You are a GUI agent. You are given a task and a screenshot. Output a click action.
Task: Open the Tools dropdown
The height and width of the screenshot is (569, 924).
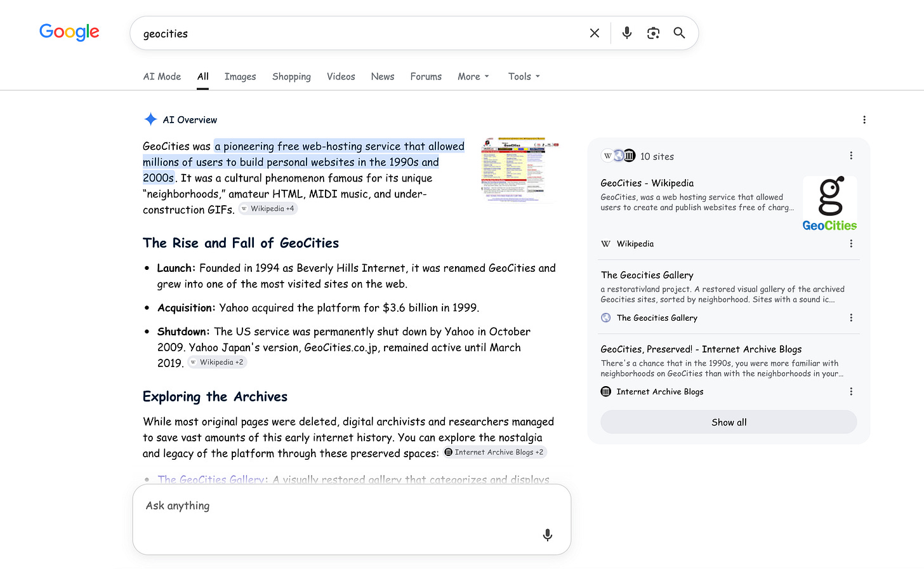[x=524, y=76]
